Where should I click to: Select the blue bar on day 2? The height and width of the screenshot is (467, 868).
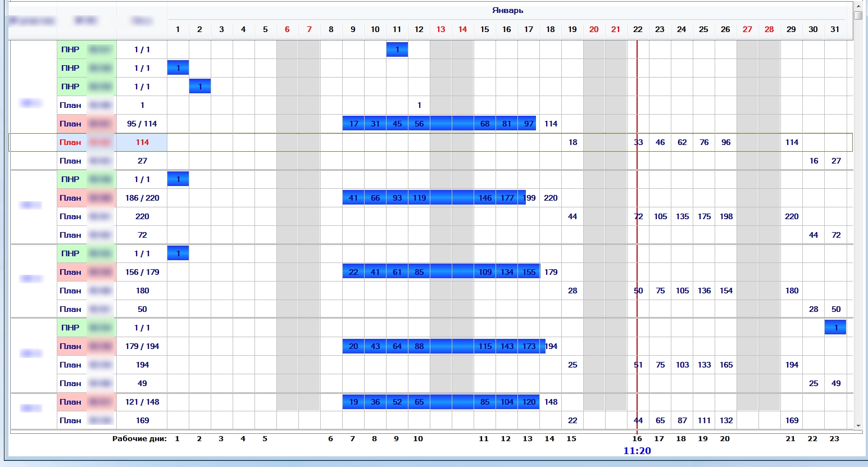200,87
